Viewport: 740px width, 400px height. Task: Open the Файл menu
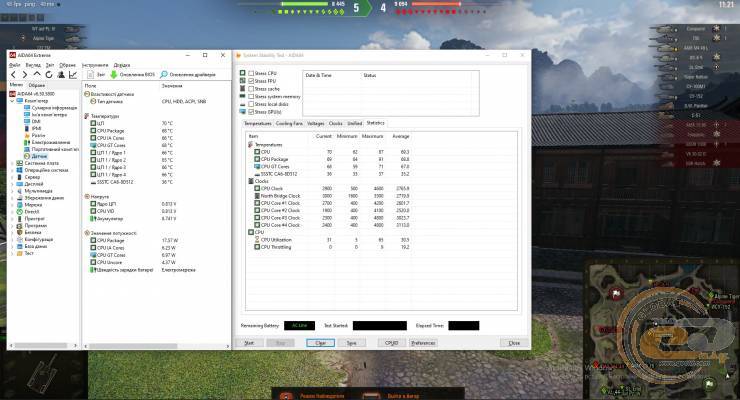click(x=15, y=65)
